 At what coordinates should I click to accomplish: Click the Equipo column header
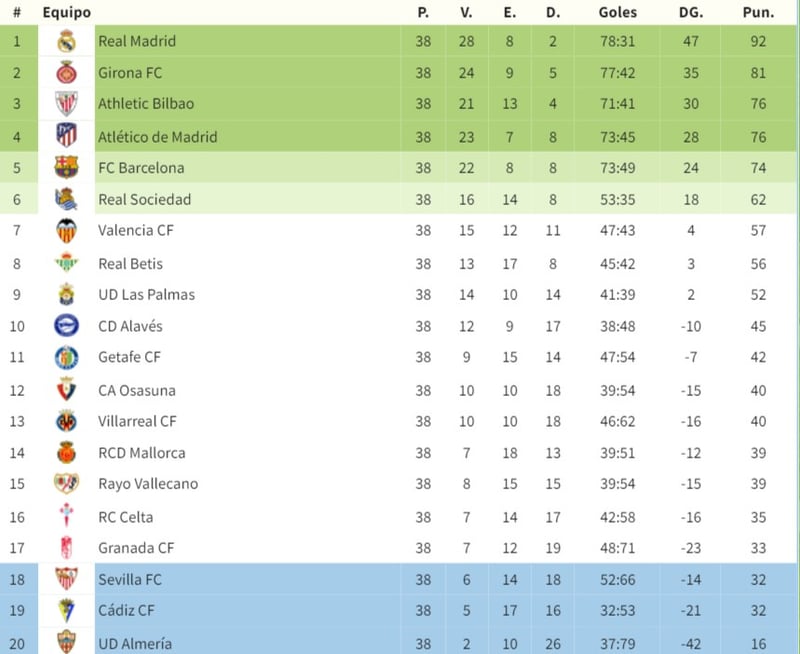click(x=67, y=13)
